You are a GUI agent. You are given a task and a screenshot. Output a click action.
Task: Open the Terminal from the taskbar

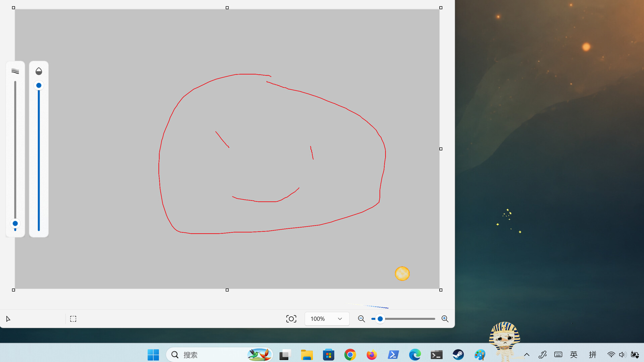437,355
